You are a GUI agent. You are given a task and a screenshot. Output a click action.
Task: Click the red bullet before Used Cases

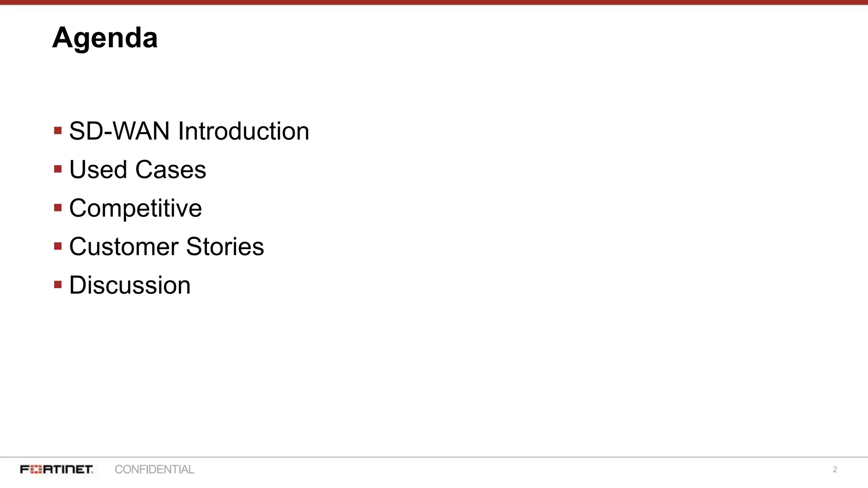[x=58, y=169]
